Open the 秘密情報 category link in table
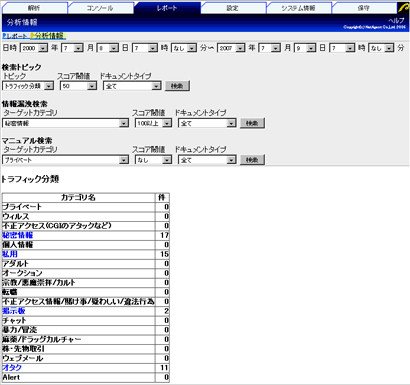Viewport: 410px width, 385px height. (x=18, y=235)
